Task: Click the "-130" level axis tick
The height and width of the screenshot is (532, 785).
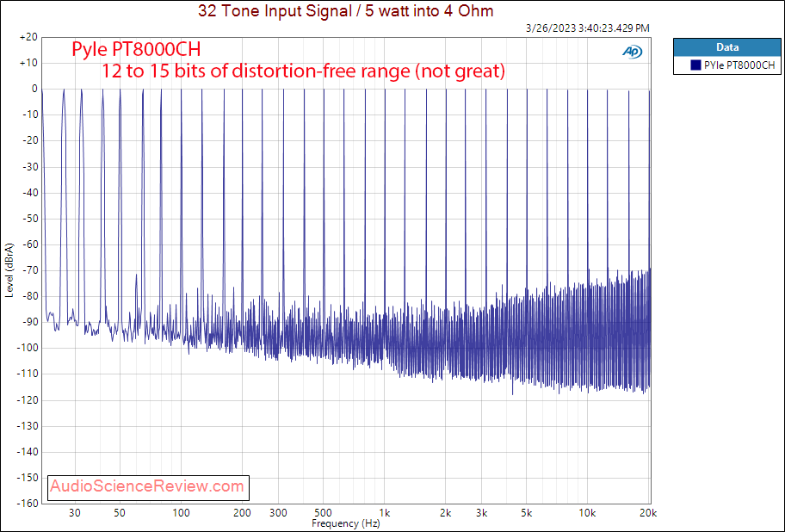Action: (x=28, y=426)
